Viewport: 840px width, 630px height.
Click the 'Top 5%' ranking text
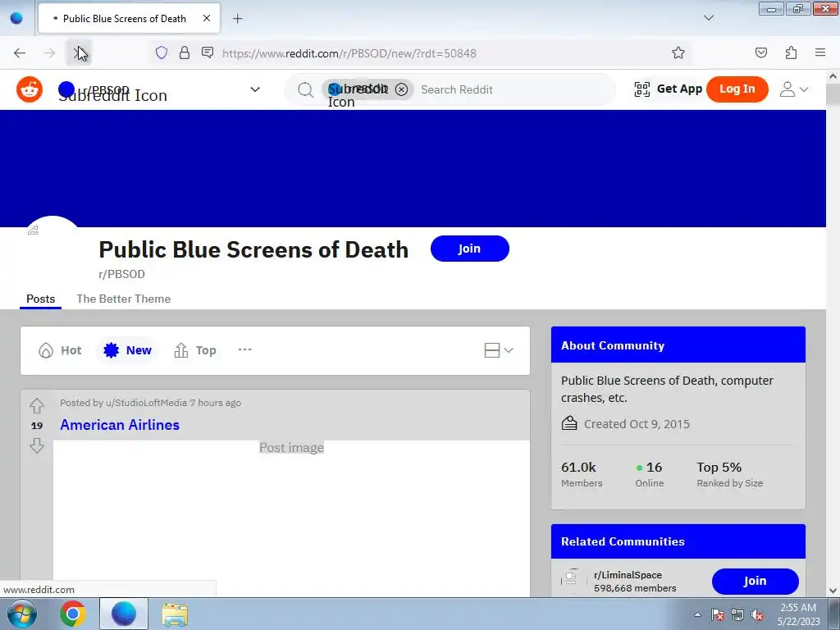[719, 467]
